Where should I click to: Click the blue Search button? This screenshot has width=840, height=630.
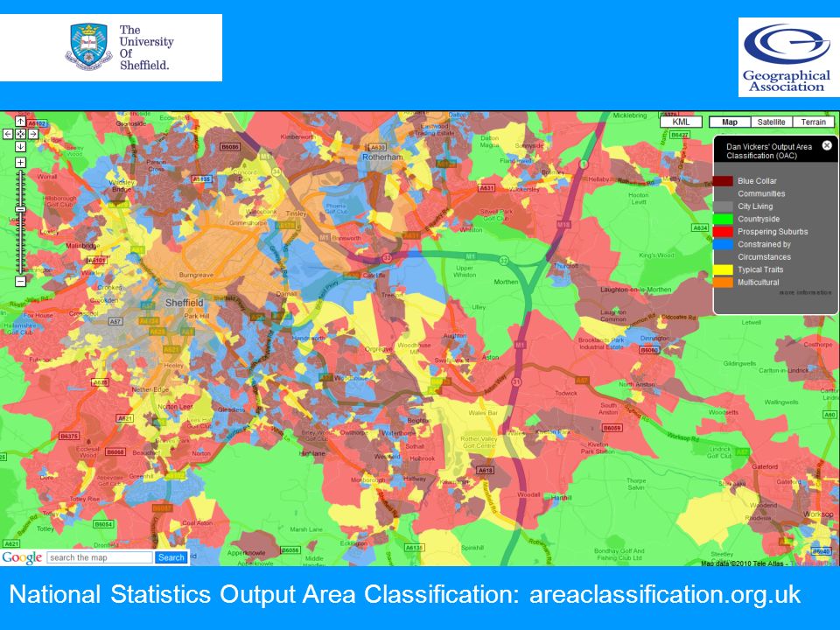point(171,557)
